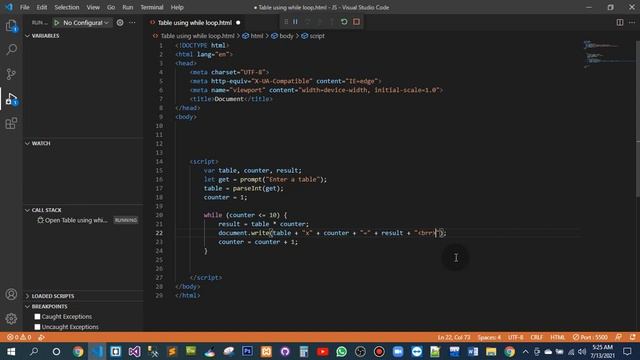Open Photoshop from the taskbar
Viewport: 640px width, 360px height.
tap(247, 351)
